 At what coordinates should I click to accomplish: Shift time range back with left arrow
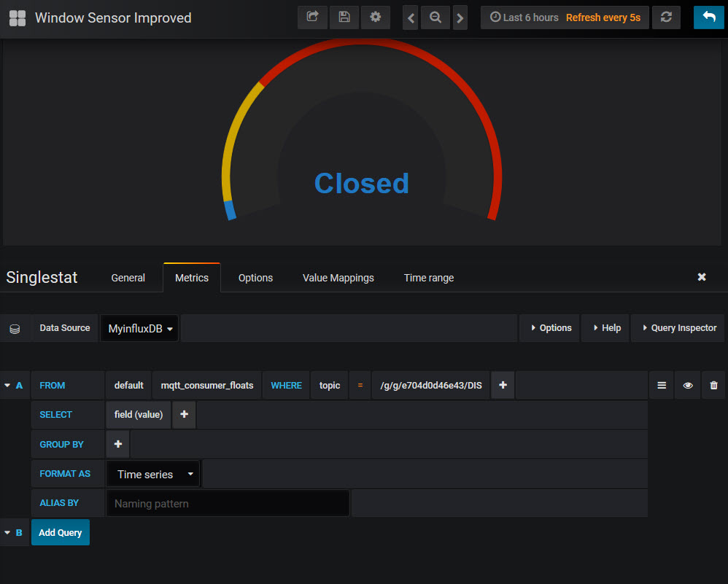(x=410, y=17)
